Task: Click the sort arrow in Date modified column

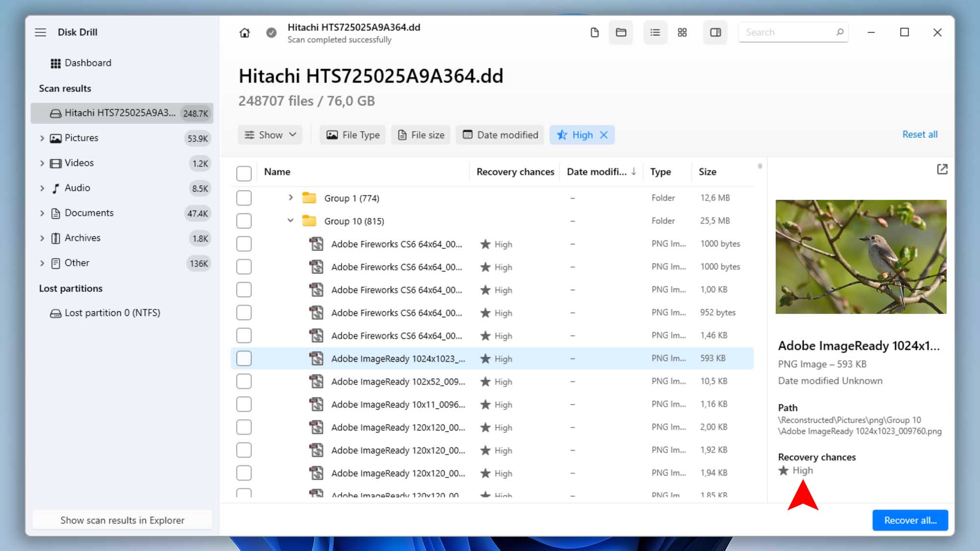Action: pyautogui.click(x=634, y=171)
